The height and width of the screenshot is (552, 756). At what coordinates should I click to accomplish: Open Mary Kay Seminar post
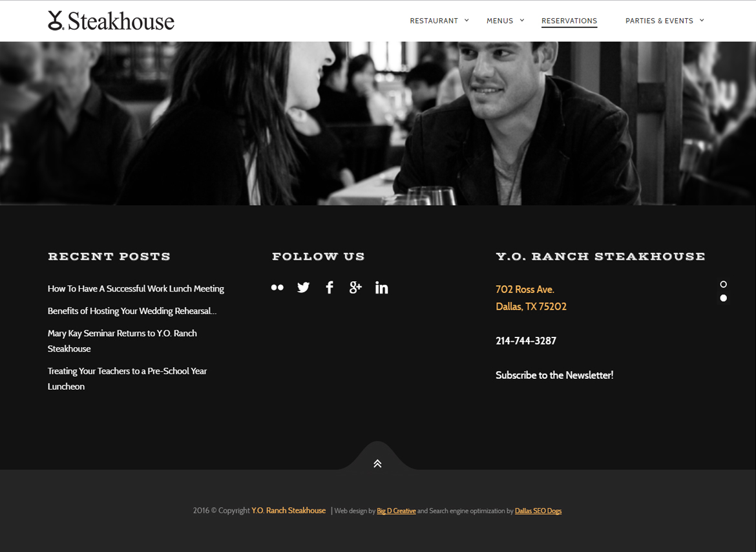tap(122, 341)
